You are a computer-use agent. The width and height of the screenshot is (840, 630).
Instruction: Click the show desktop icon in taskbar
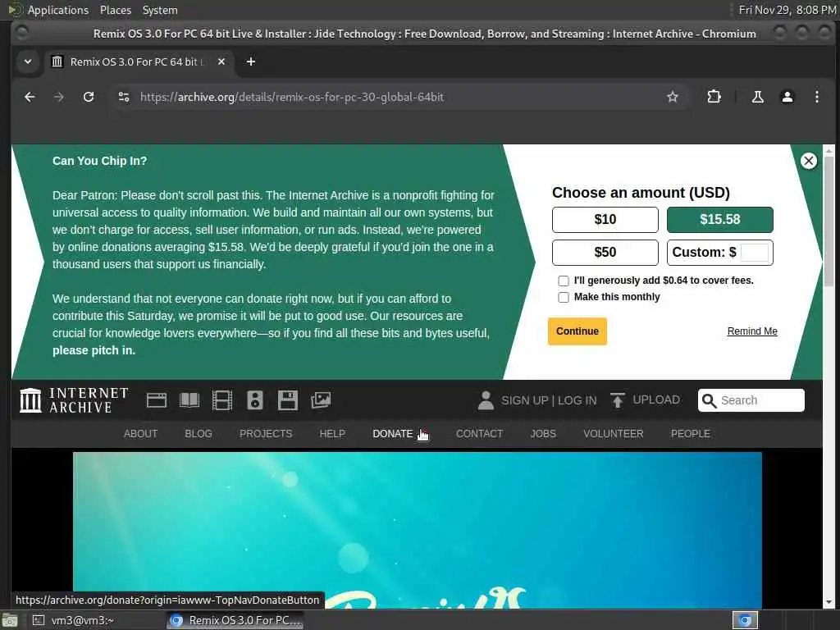pyautogui.click(x=10, y=621)
